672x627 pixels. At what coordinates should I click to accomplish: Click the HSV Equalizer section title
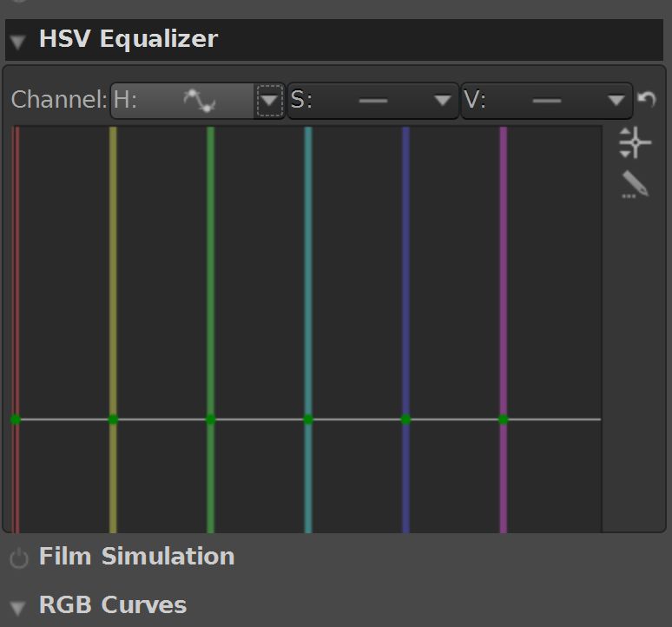(x=128, y=39)
